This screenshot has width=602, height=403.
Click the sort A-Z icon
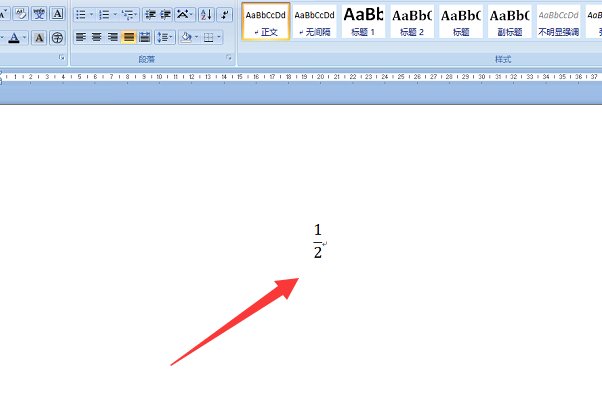(x=206, y=15)
